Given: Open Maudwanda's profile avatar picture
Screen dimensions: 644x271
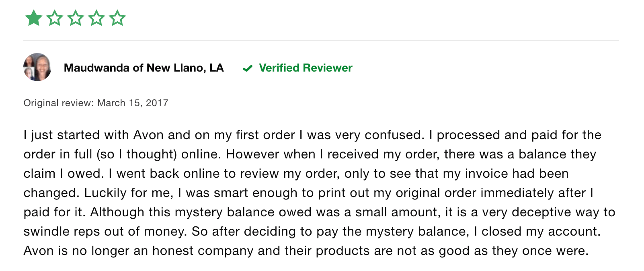Looking at the screenshot, I should click(37, 67).
